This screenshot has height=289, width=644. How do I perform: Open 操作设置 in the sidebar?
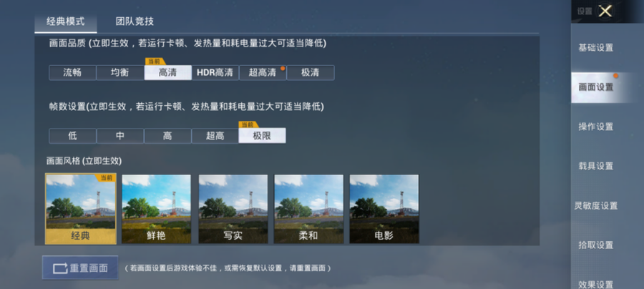[596, 127]
